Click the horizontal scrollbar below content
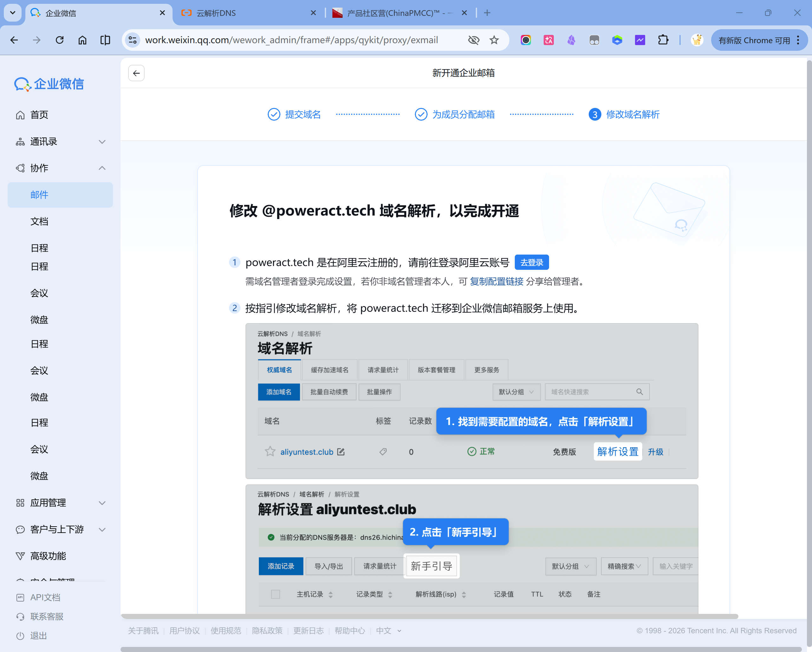The height and width of the screenshot is (652, 812). point(429,616)
